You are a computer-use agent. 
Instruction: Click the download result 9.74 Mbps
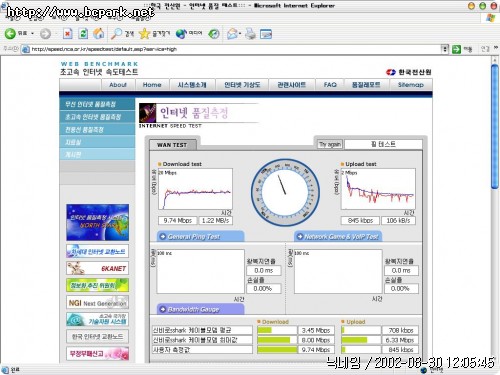[178, 220]
